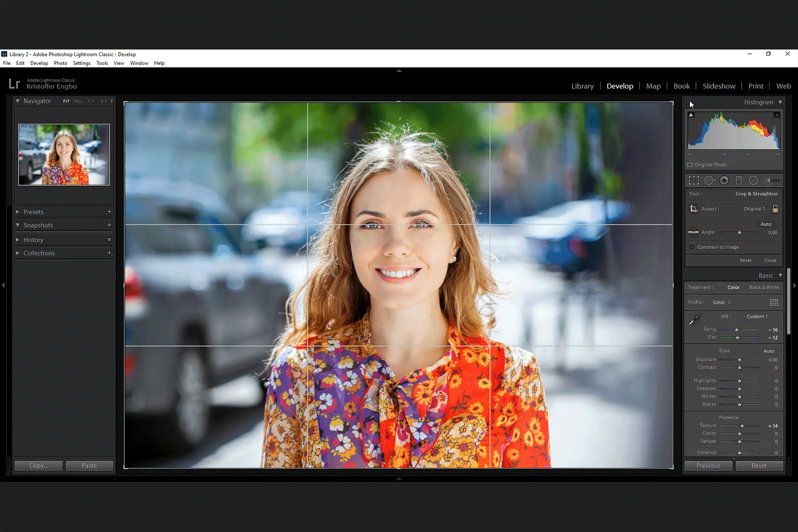The width and height of the screenshot is (798, 532).
Task: Select the Crop Overlay tool
Action: pyautogui.click(x=694, y=180)
